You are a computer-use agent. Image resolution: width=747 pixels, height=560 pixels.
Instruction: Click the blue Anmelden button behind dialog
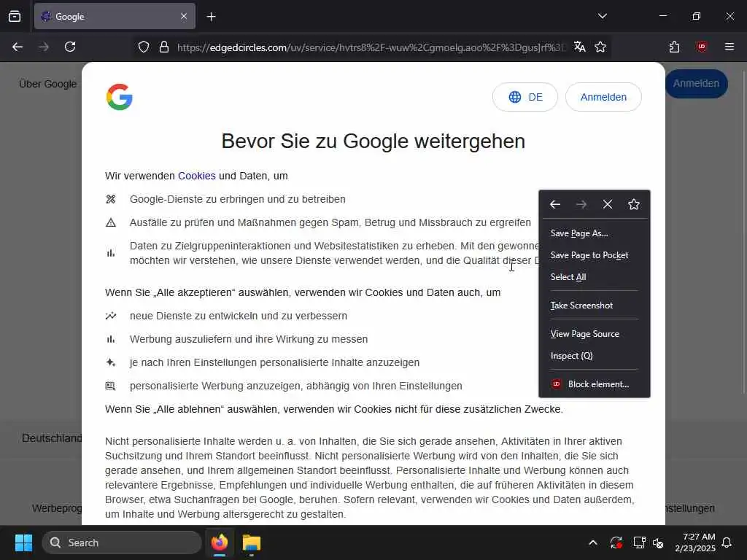697,84
